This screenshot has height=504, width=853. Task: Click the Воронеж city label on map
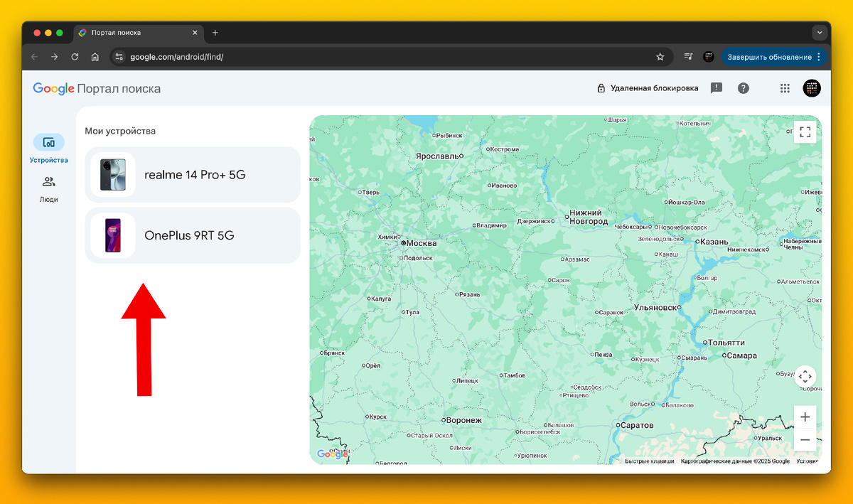coord(464,420)
